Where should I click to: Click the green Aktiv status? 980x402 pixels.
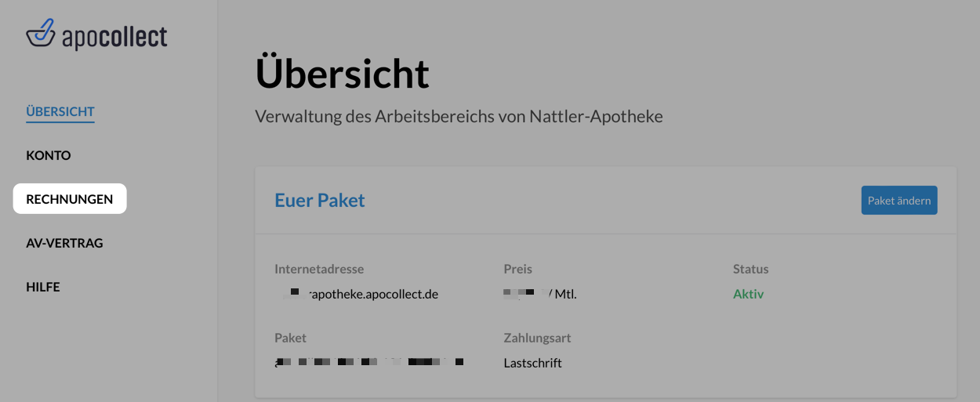click(x=748, y=295)
